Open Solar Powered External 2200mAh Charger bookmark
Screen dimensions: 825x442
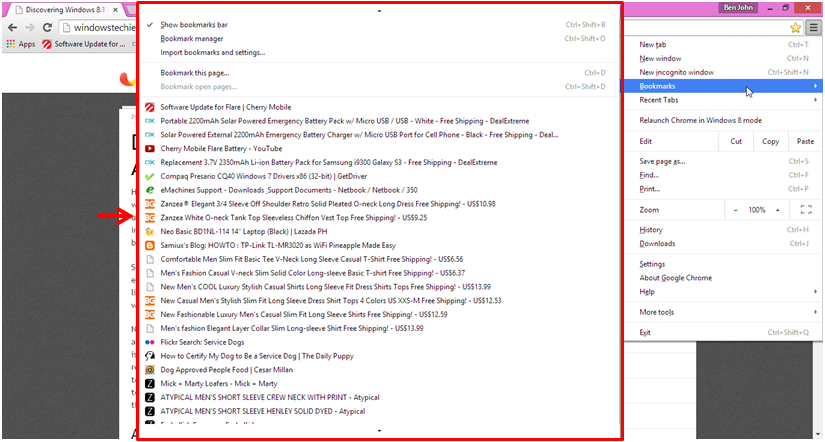[379, 135]
